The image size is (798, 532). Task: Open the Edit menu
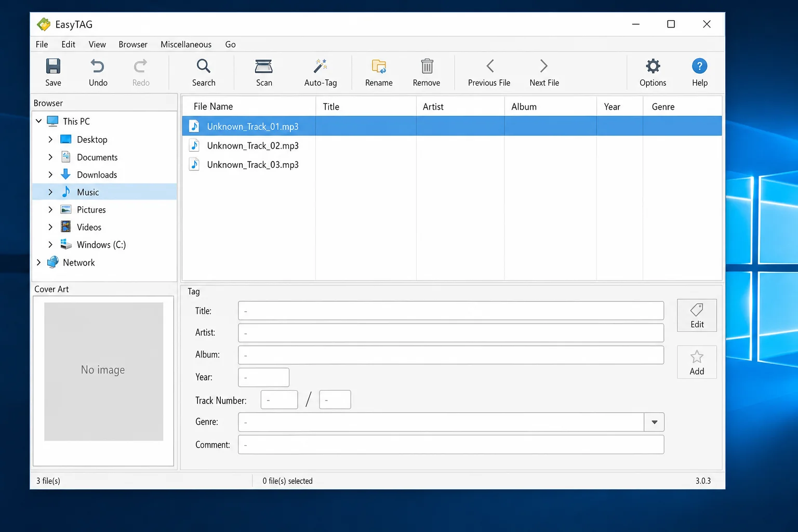(68, 45)
